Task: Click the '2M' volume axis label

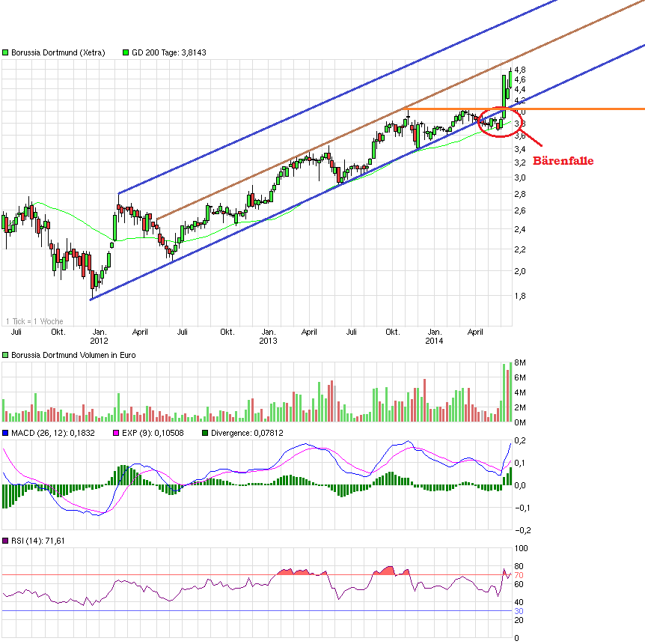Action: (520, 407)
